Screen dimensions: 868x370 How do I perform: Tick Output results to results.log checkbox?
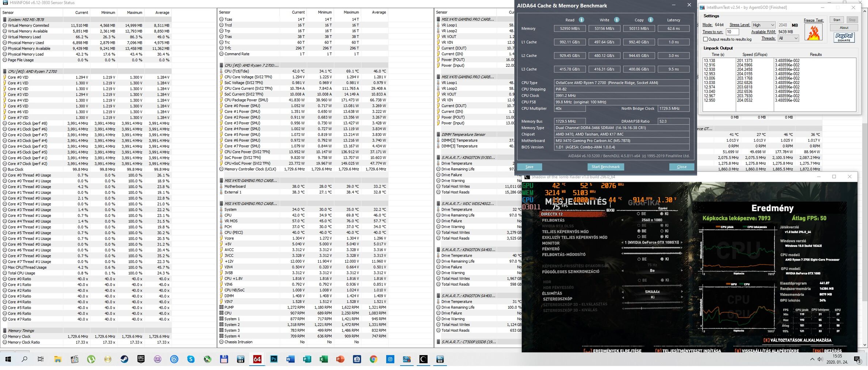[706, 39]
